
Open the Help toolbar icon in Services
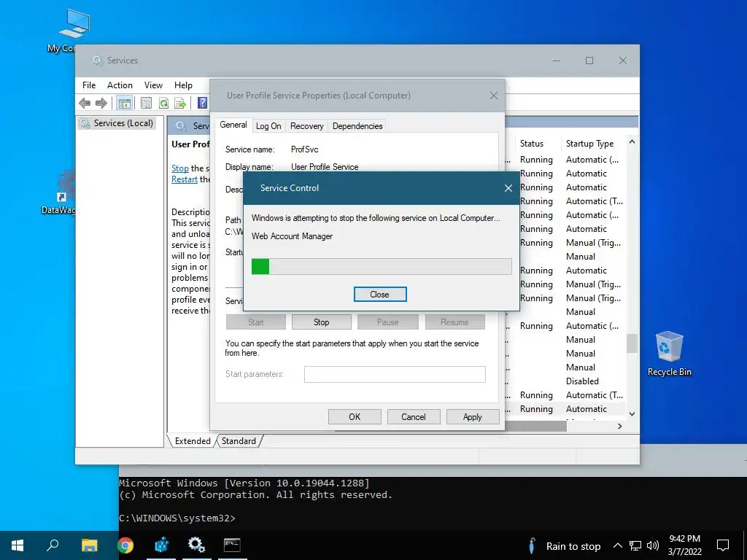coord(203,103)
